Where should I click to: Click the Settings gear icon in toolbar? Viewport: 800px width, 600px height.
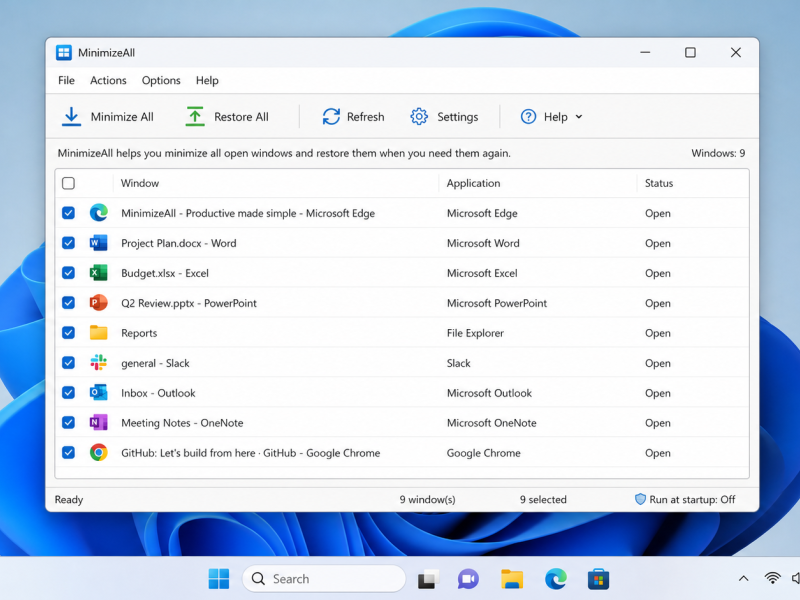tap(419, 117)
